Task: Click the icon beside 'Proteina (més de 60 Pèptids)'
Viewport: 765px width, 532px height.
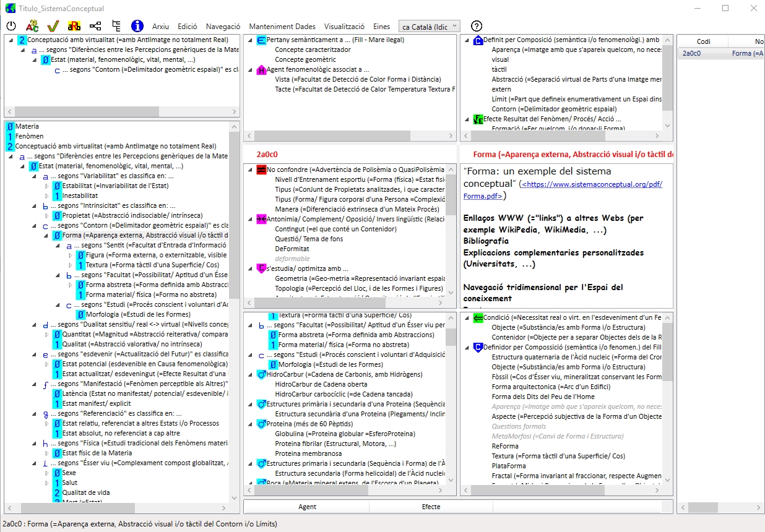Action: click(261, 424)
